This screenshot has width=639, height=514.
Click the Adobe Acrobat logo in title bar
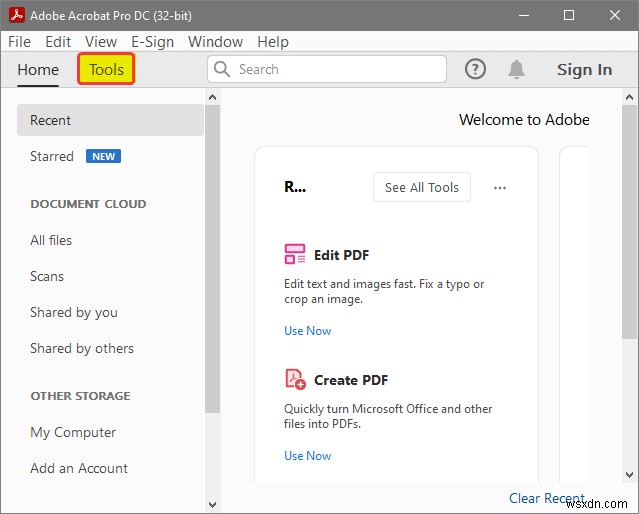pos(17,15)
